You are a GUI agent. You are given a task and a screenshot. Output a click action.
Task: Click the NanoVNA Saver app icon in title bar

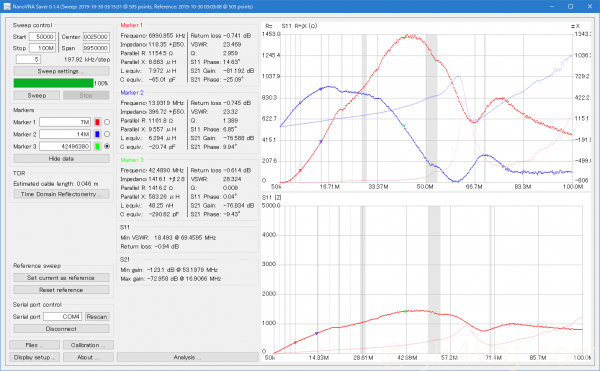7,7
